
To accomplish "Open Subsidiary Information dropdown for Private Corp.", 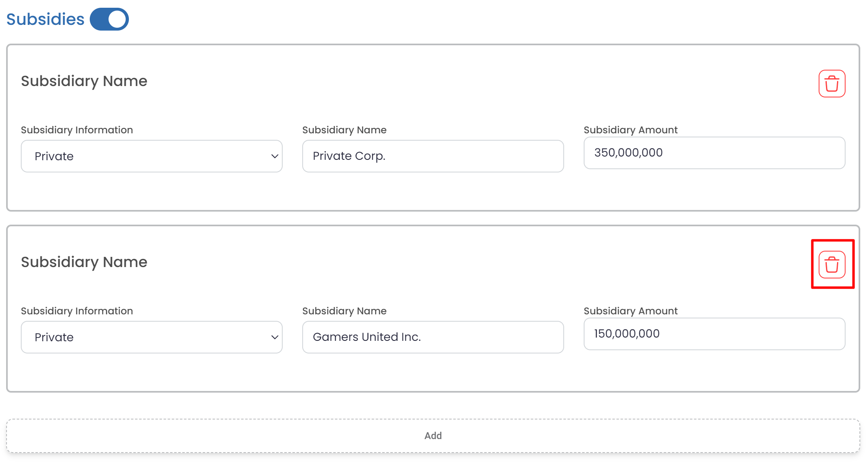I will pos(151,156).
